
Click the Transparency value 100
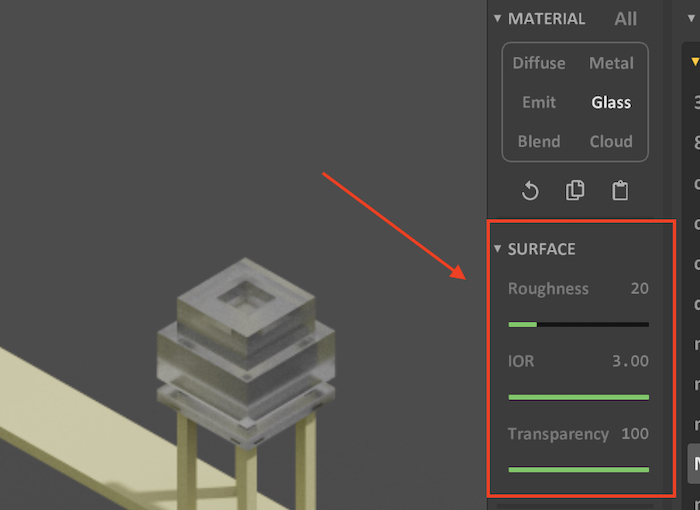[x=635, y=434]
